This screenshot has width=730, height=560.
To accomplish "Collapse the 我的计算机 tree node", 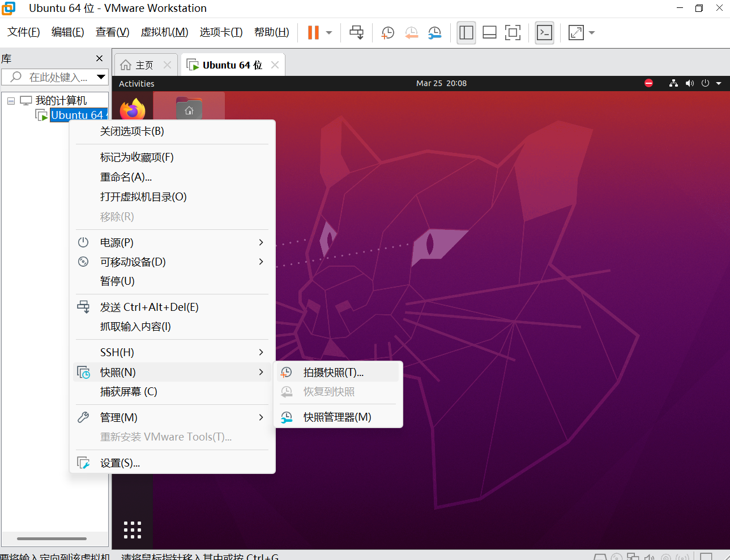I will 11,101.
